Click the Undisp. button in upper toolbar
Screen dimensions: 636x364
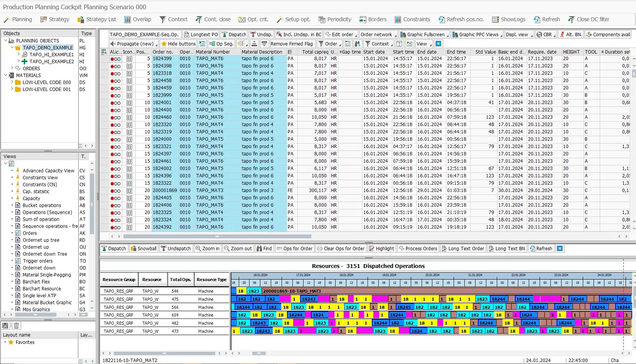261,34
